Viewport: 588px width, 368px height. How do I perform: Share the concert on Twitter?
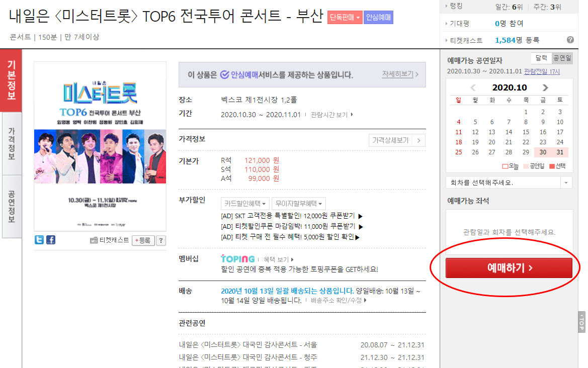click(39, 240)
